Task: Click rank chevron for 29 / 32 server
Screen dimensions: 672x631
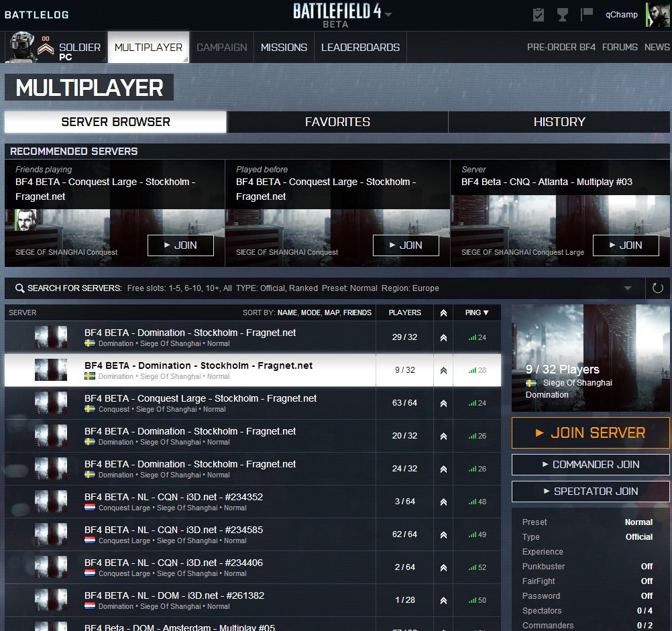Action: [443, 337]
